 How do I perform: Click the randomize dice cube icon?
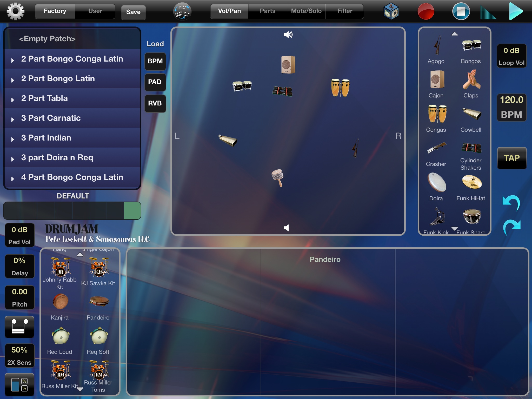(391, 11)
